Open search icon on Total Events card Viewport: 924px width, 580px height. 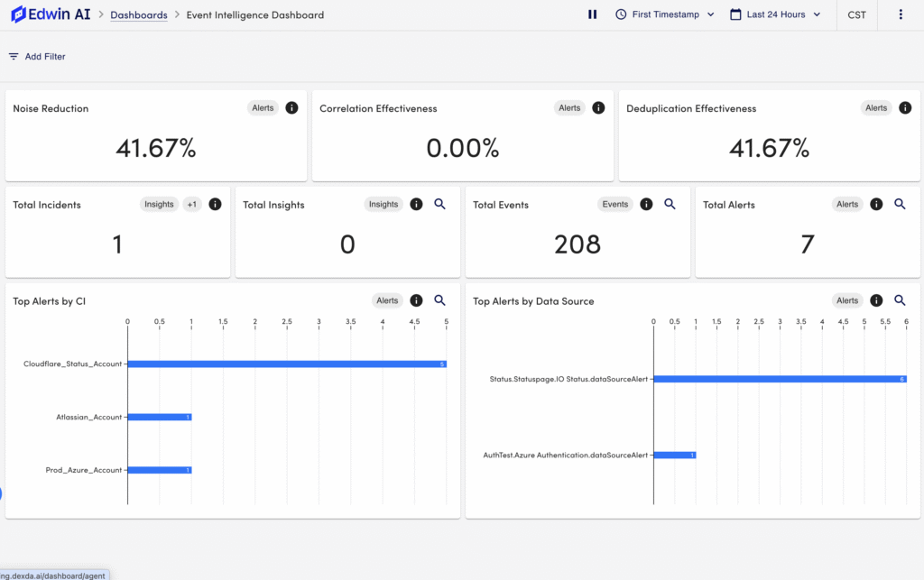(670, 205)
